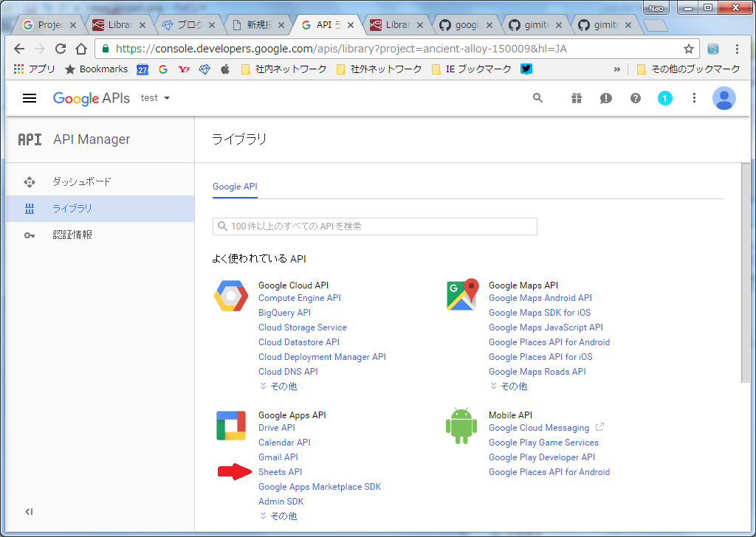Go back with the browser back arrow
Image resolution: width=756 pixels, height=537 pixels.
[x=18, y=49]
